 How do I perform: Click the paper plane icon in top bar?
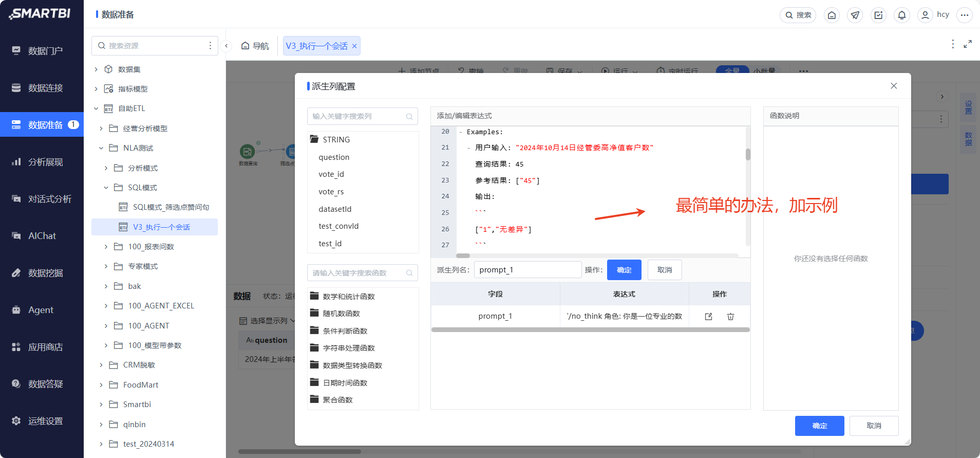pos(855,15)
